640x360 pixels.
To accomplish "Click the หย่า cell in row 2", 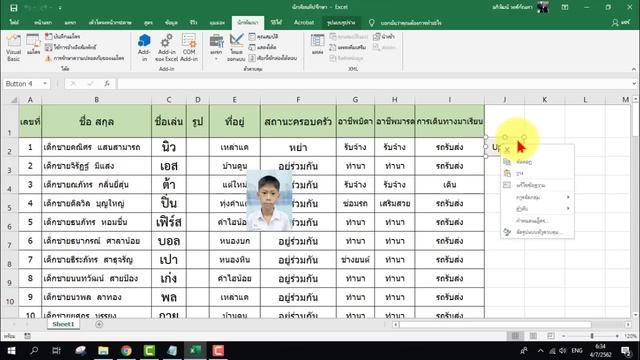I will tap(298, 147).
